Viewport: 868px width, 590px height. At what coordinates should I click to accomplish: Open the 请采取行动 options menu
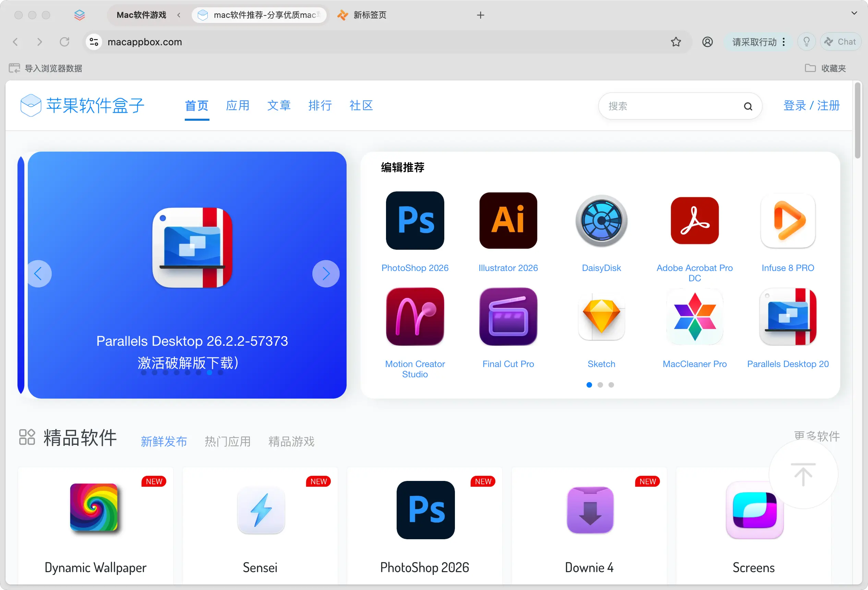[783, 42]
